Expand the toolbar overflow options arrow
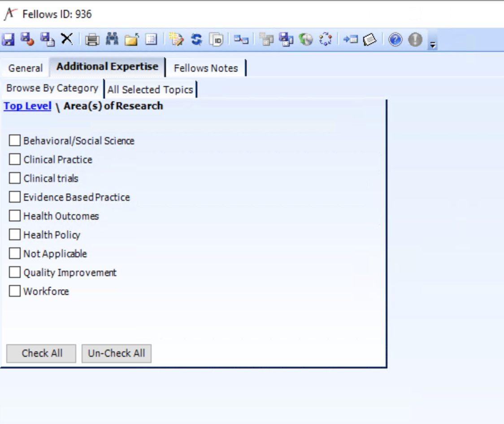This screenshot has height=424, width=504. tap(433, 44)
